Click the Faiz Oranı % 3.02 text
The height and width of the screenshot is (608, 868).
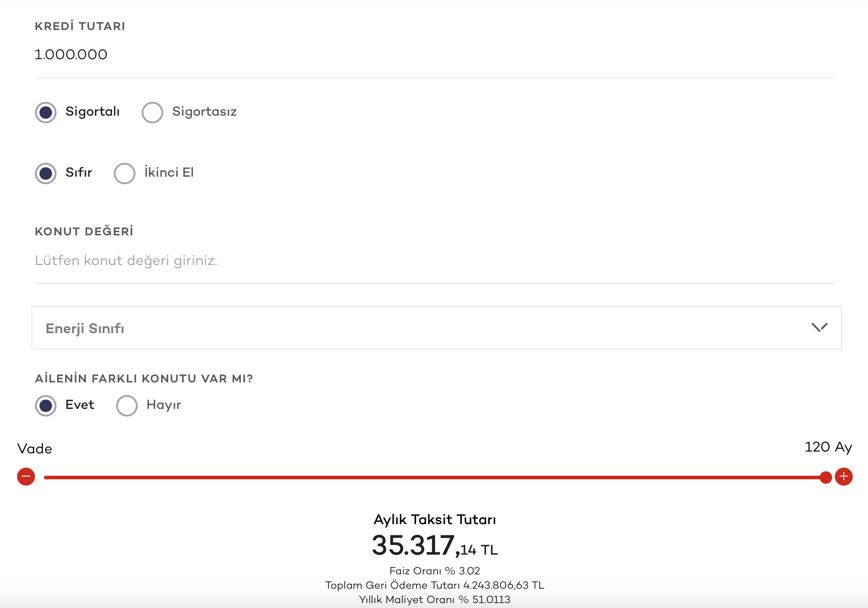pos(434,571)
